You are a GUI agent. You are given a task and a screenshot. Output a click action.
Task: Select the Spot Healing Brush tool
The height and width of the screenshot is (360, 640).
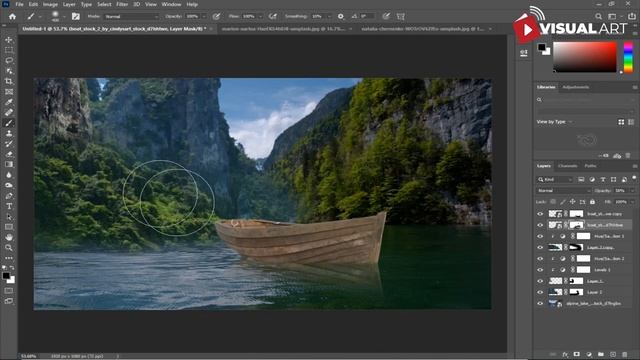point(9,112)
